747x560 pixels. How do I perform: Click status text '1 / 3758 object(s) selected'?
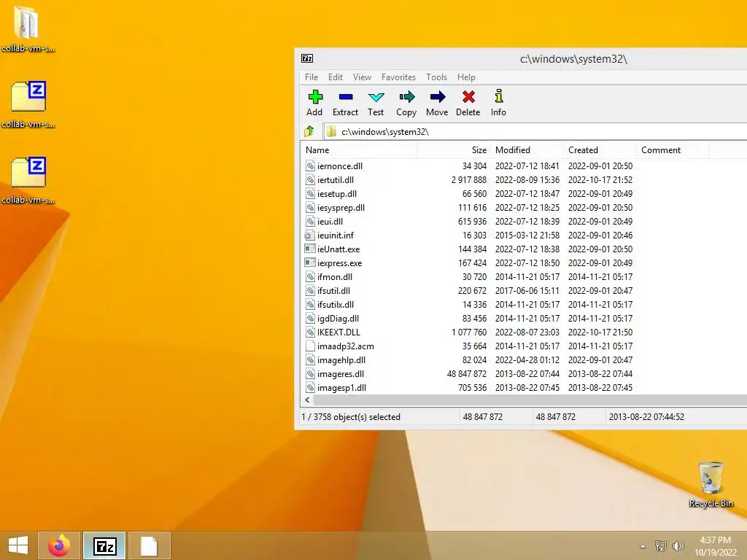click(x=351, y=416)
